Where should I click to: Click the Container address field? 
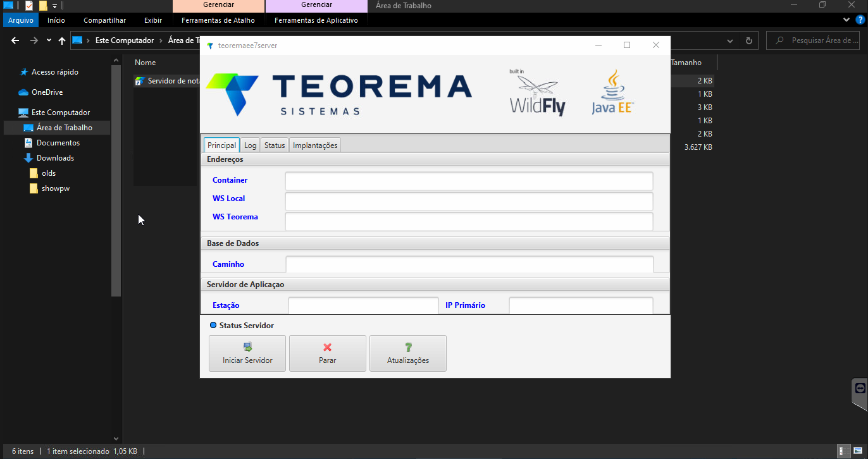(469, 181)
